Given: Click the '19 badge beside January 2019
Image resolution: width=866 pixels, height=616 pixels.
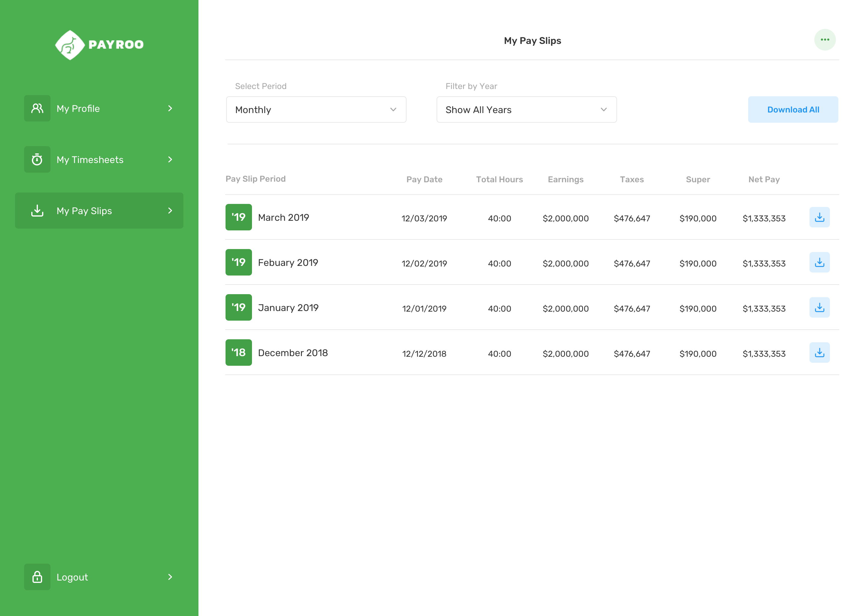Looking at the screenshot, I should [238, 308].
